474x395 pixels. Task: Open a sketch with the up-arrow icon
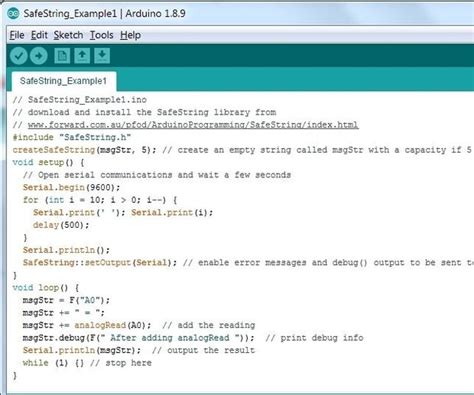[82, 56]
